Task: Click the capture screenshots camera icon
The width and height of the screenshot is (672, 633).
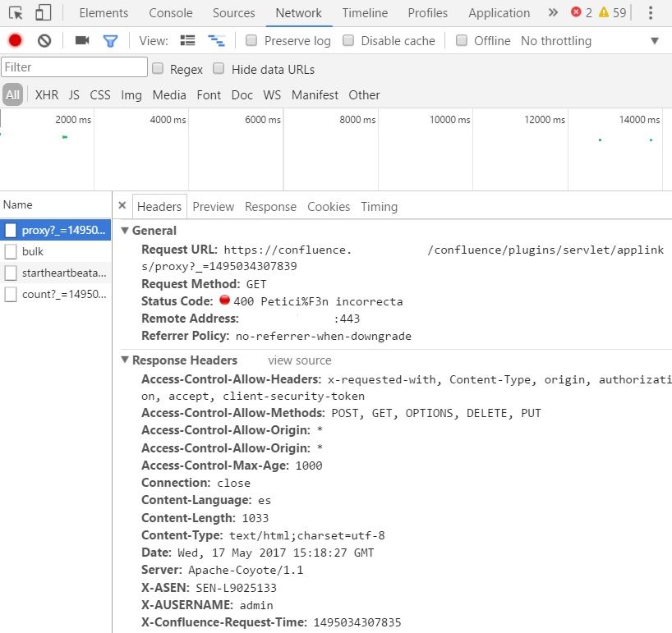Action: tap(82, 40)
